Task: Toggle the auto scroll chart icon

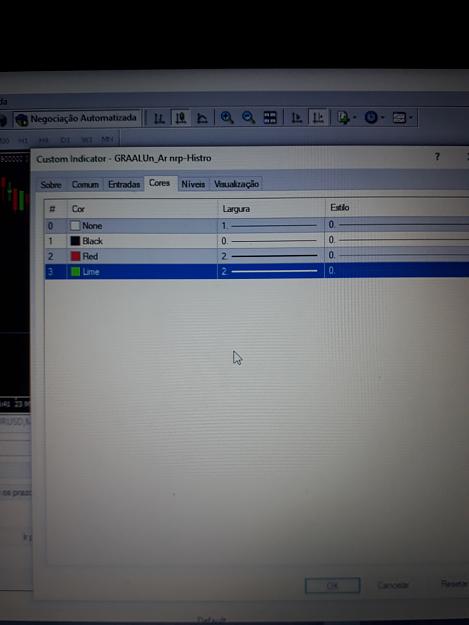Action: tap(296, 118)
